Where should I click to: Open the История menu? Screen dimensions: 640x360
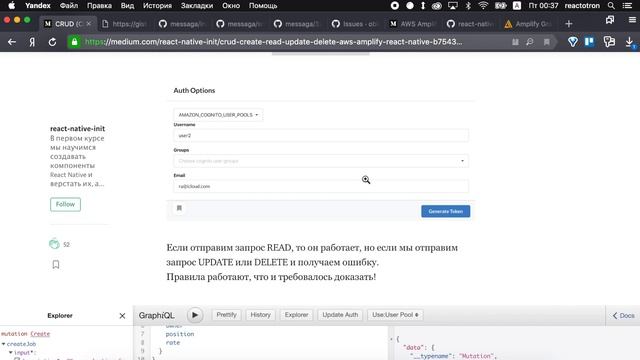(x=157, y=6)
